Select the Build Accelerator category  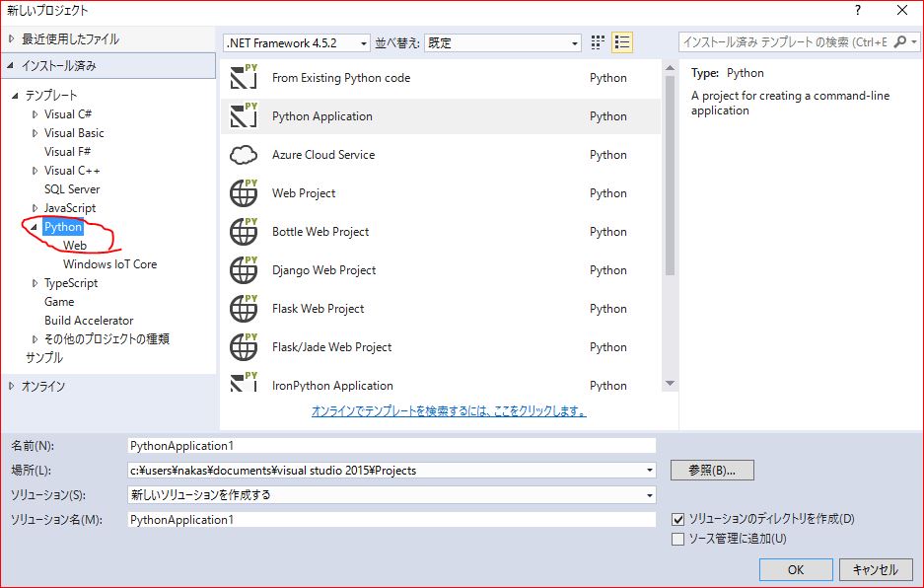(x=89, y=321)
